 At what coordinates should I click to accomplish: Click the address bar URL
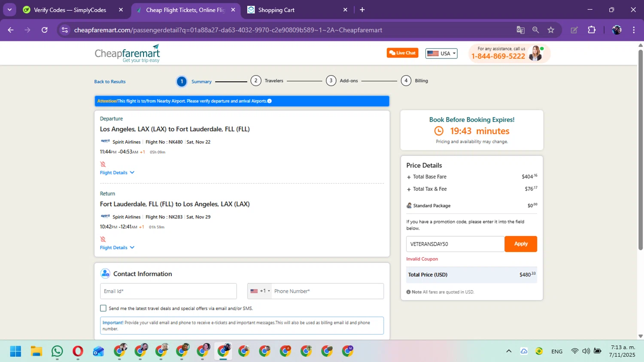click(228, 30)
